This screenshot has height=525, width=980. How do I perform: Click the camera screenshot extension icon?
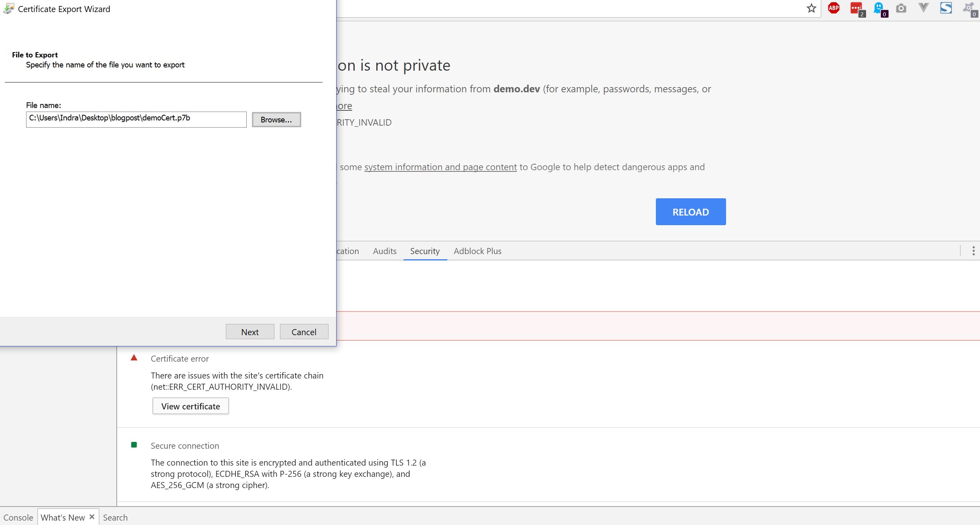click(901, 8)
